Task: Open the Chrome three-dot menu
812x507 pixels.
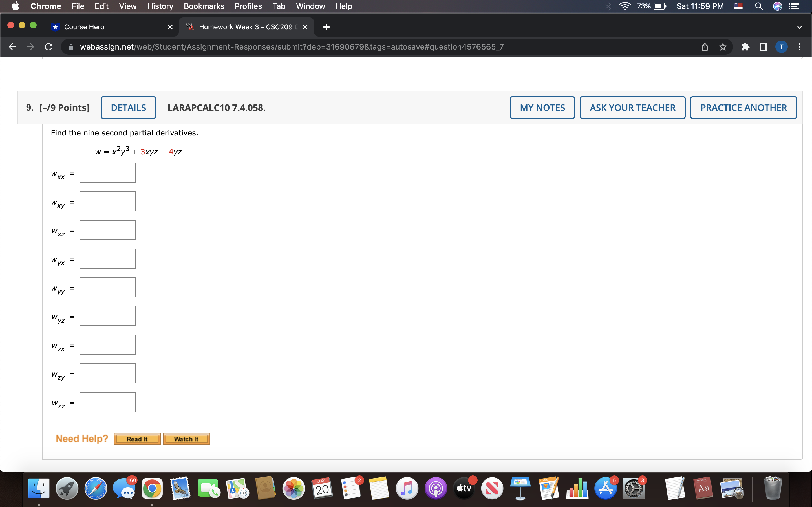Action: pyautogui.click(x=800, y=46)
